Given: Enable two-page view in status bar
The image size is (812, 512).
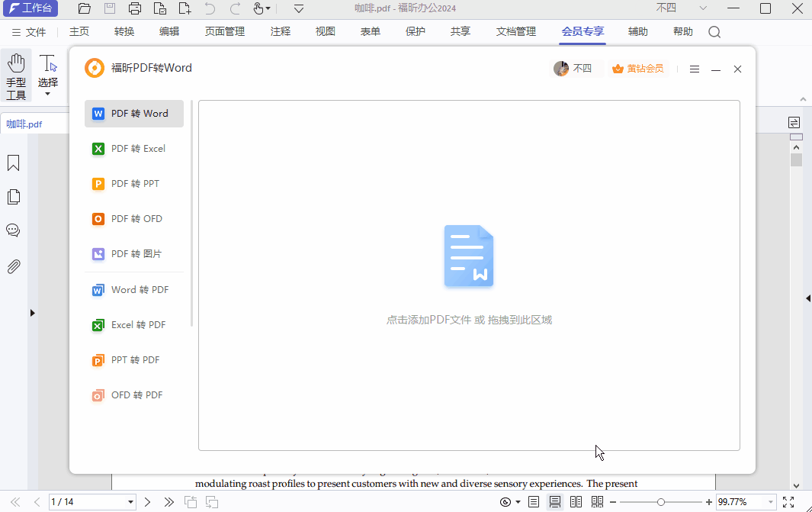Looking at the screenshot, I should (576, 502).
